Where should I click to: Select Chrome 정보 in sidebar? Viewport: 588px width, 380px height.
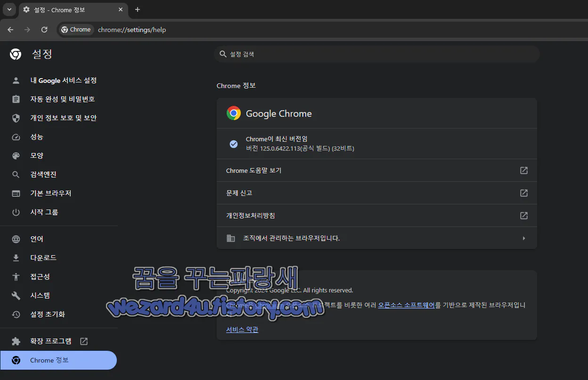point(58,360)
